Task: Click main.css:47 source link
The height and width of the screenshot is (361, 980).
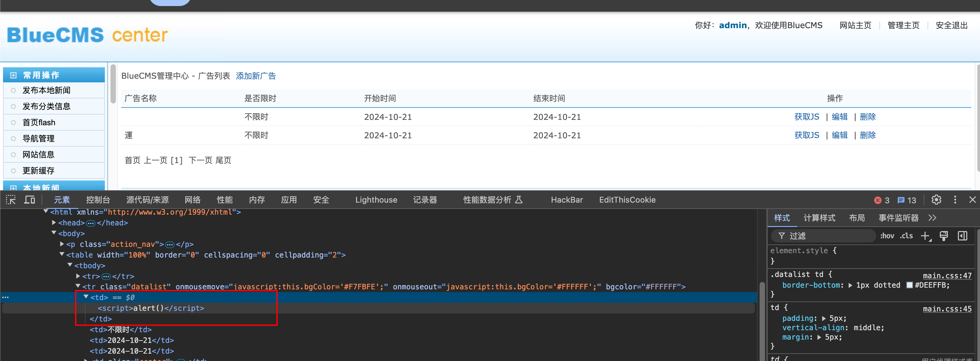Action: tap(947, 275)
